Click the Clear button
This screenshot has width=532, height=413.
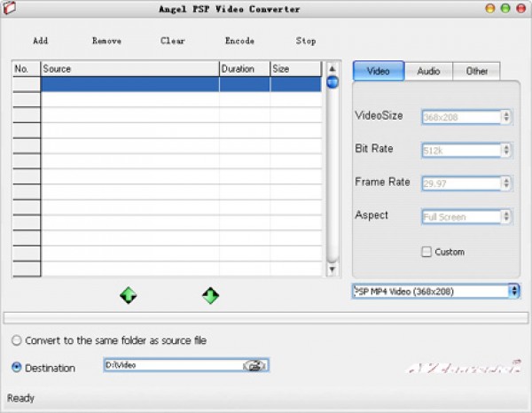(173, 41)
